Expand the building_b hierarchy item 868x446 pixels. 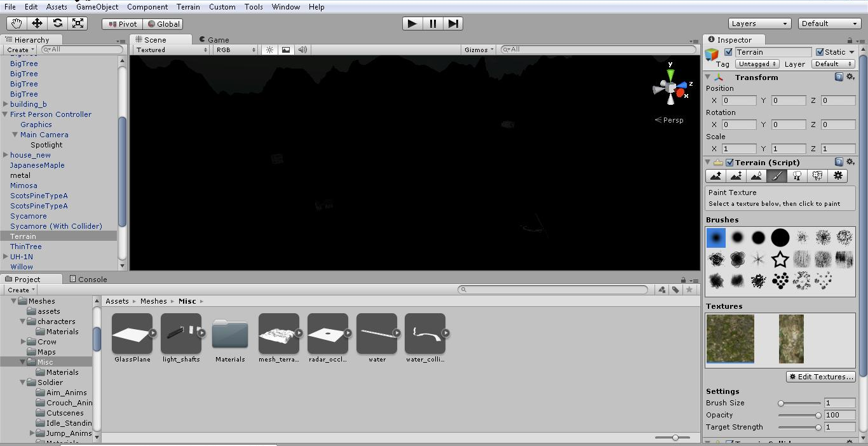click(6, 104)
